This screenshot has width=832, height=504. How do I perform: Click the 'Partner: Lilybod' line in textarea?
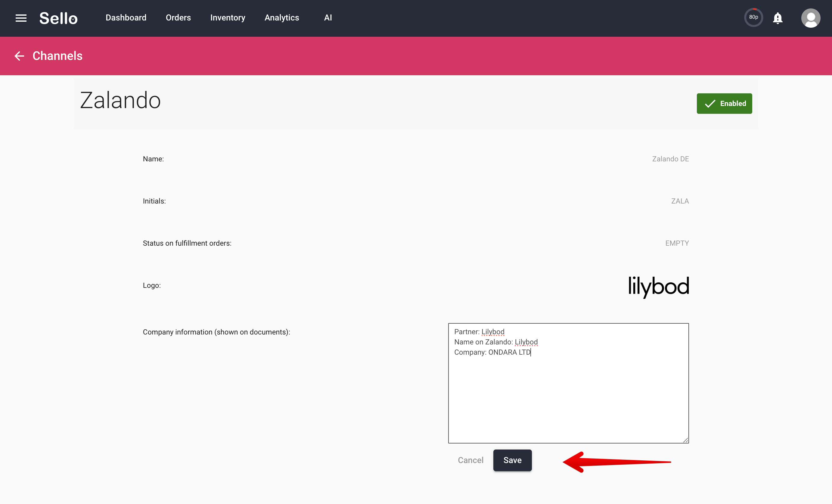[x=479, y=332]
